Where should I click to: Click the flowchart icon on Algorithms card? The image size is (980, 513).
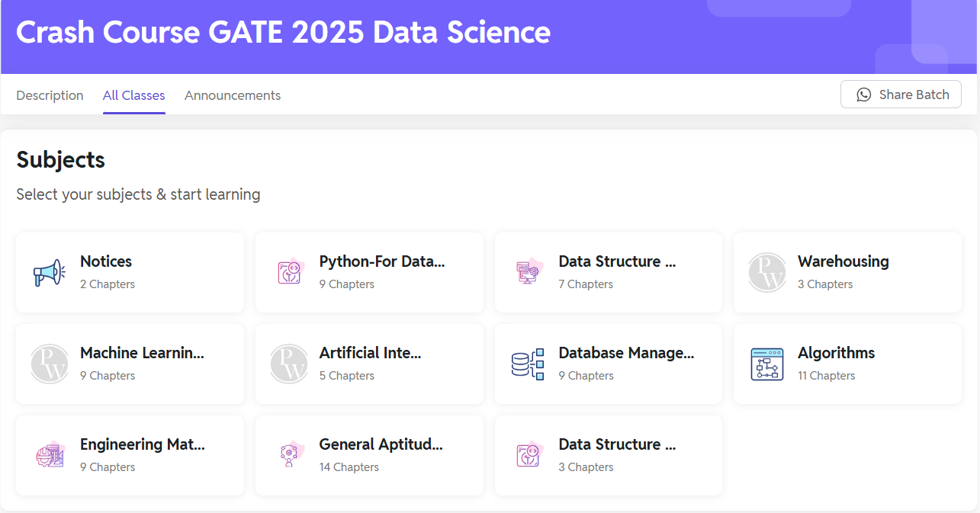767,364
